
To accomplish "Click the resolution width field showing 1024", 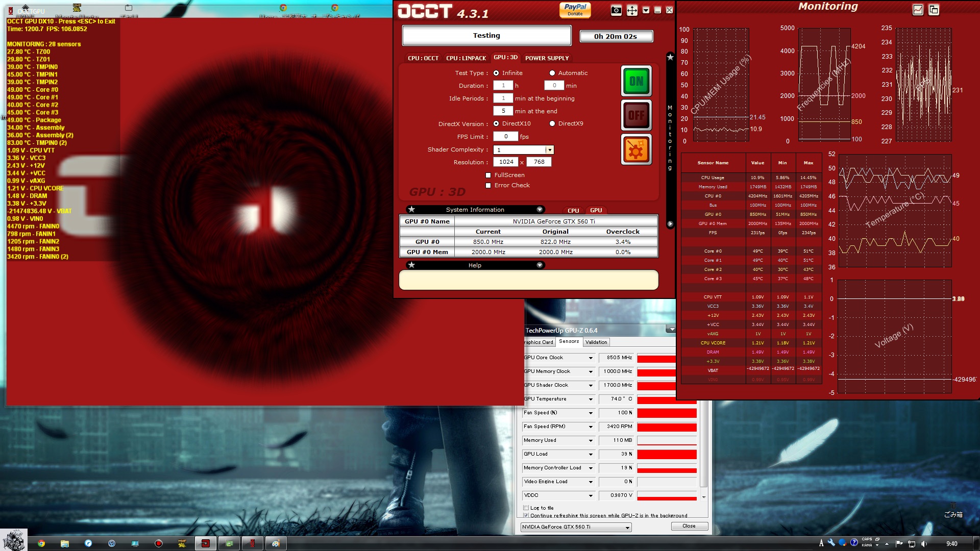I will click(506, 162).
